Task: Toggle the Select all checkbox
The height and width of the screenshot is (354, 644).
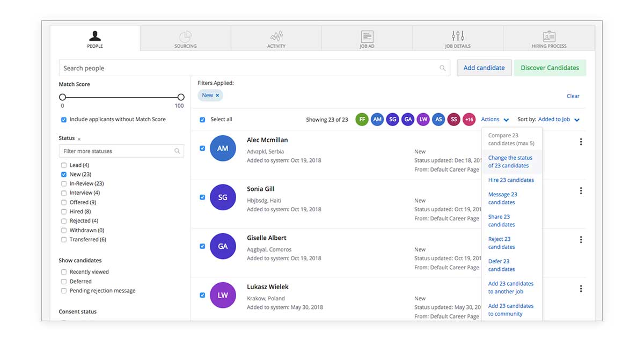Action: tap(202, 120)
